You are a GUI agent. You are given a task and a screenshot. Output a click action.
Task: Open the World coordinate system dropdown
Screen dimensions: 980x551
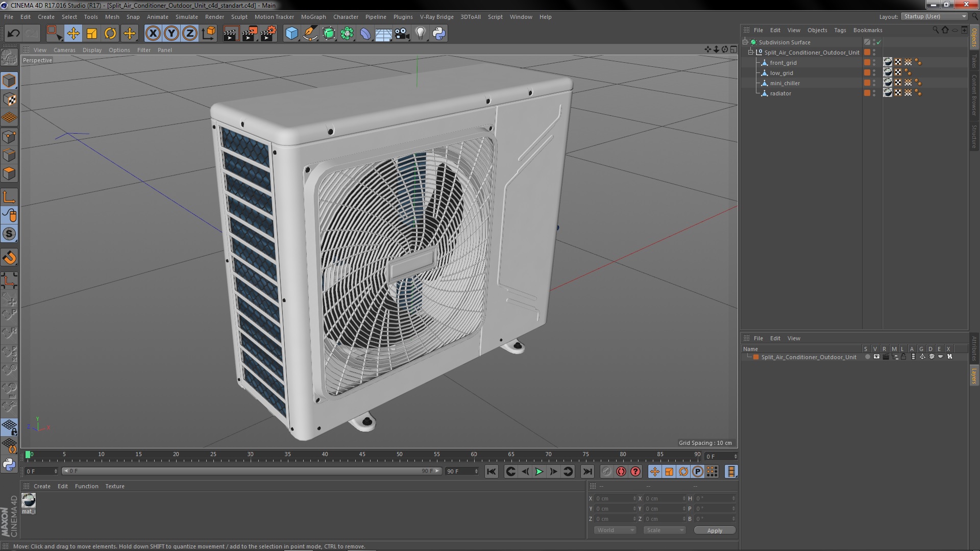[x=615, y=530]
